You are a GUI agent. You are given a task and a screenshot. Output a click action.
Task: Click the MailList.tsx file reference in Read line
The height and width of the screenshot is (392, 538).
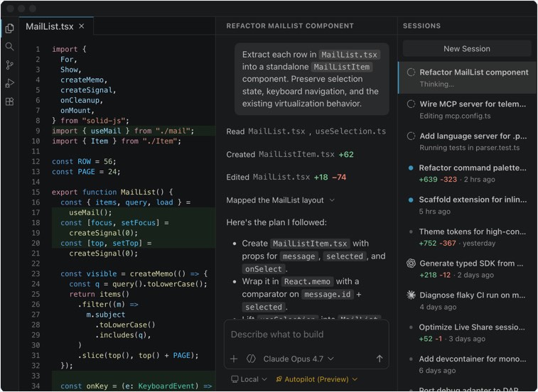(276, 131)
